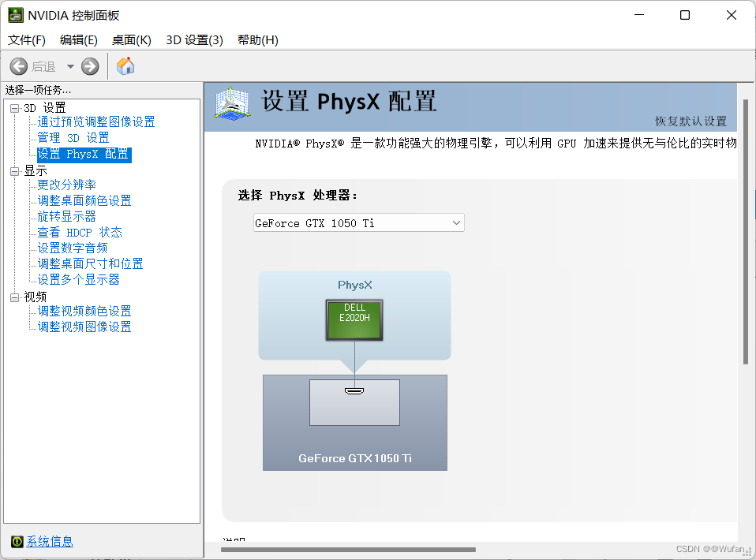Click the DELL E2020H monitor icon
The height and width of the screenshot is (560, 756).
pyautogui.click(x=354, y=320)
